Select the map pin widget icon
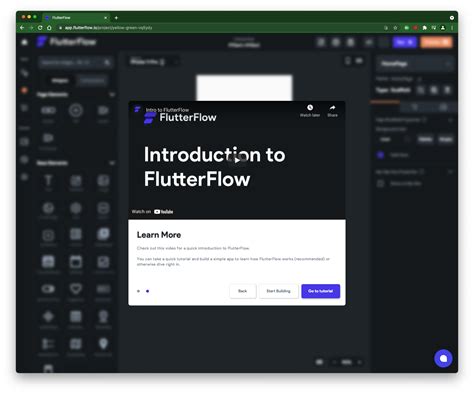 (x=103, y=343)
